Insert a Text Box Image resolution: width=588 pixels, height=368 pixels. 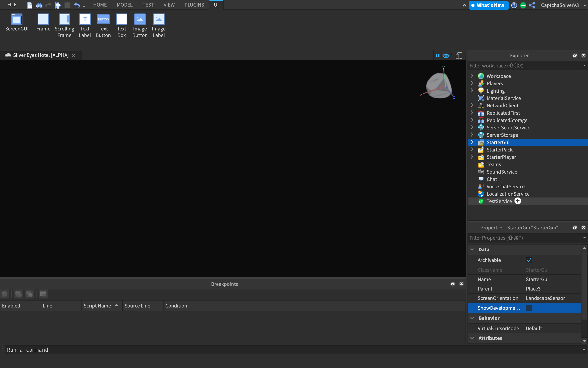tap(121, 26)
